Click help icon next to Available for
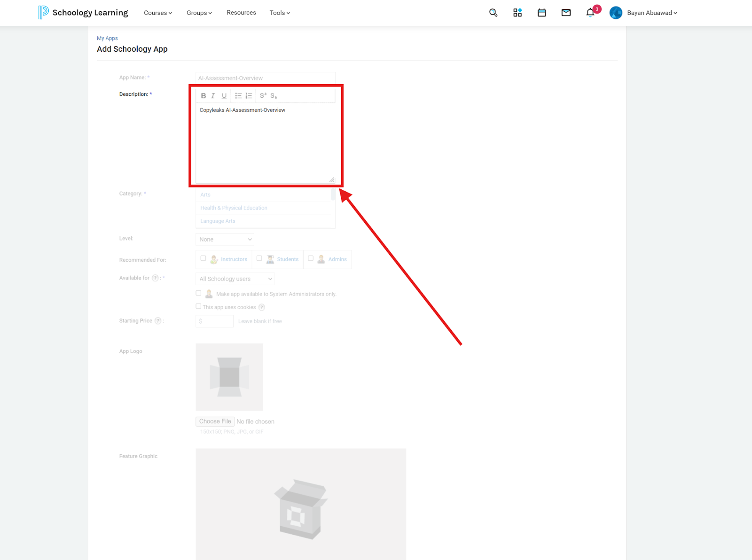 pyautogui.click(x=155, y=278)
